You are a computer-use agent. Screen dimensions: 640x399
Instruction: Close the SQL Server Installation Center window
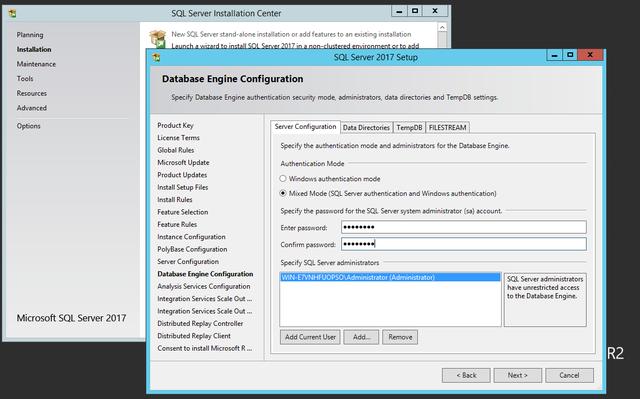435,11
